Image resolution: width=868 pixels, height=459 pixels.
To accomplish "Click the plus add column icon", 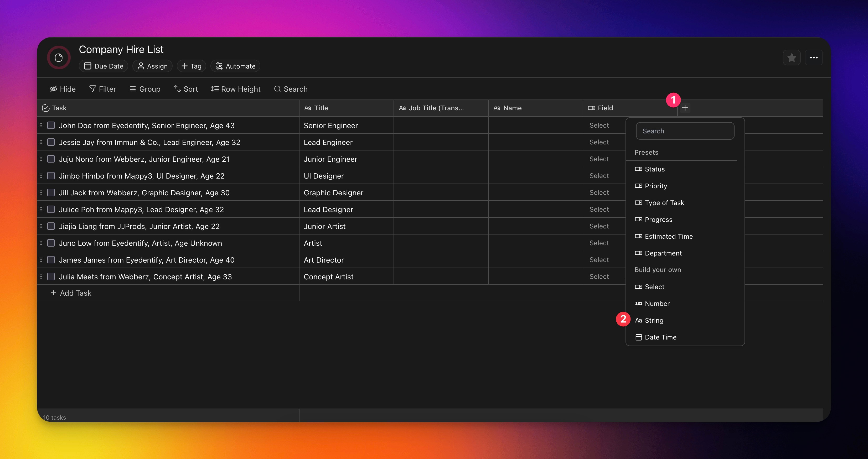I will 685,108.
